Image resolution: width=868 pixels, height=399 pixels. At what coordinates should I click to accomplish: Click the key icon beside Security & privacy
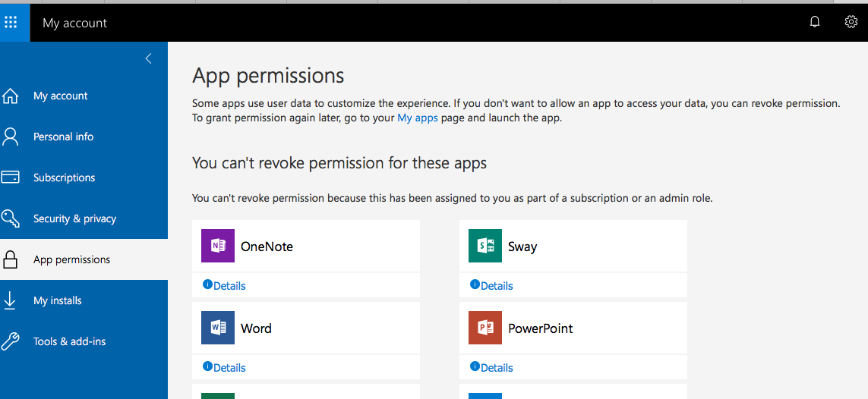[x=11, y=218]
